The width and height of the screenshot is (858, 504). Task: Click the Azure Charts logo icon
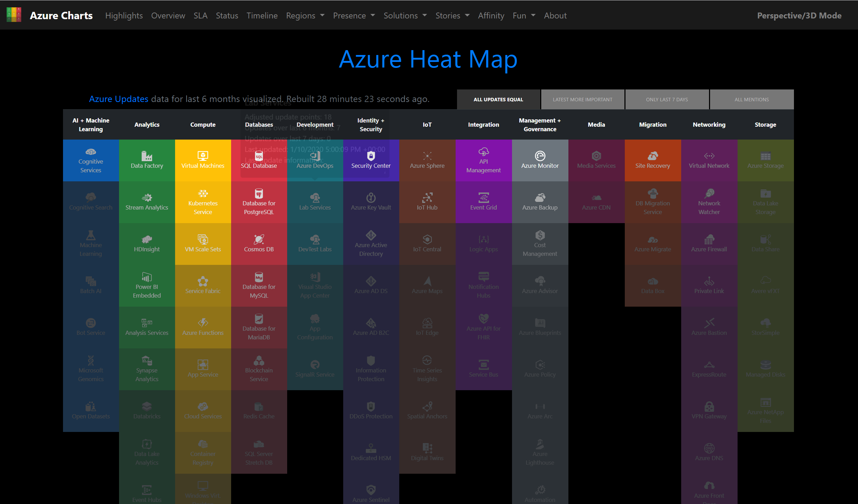[14, 15]
